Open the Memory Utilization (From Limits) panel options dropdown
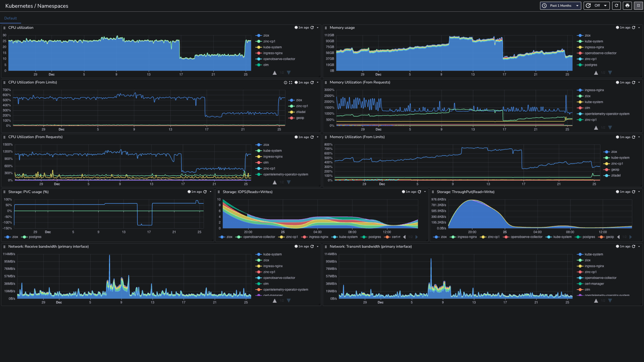Image resolution: width=644 pixels, height=362 pixels. pos(639,137)
